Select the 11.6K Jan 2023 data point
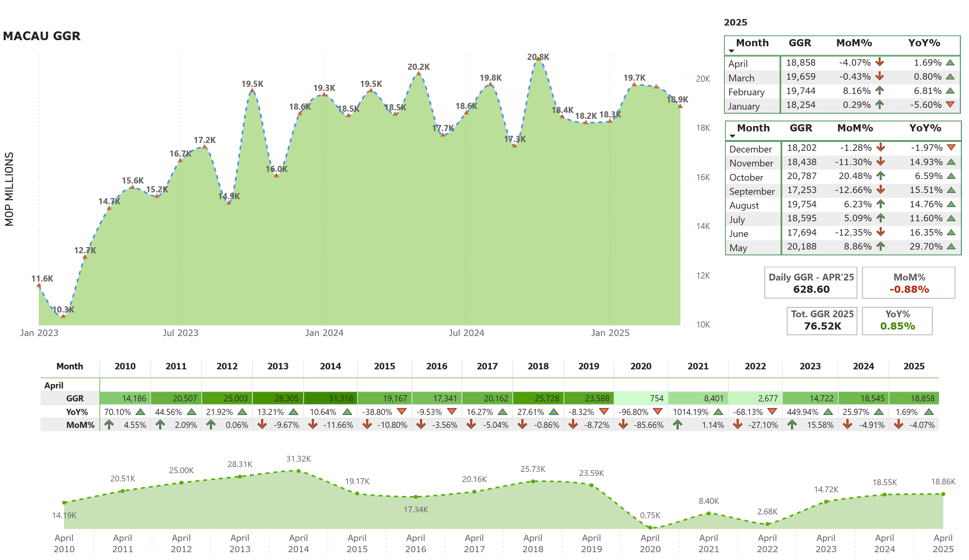This screenshot has height=560, width=969. 39,285
